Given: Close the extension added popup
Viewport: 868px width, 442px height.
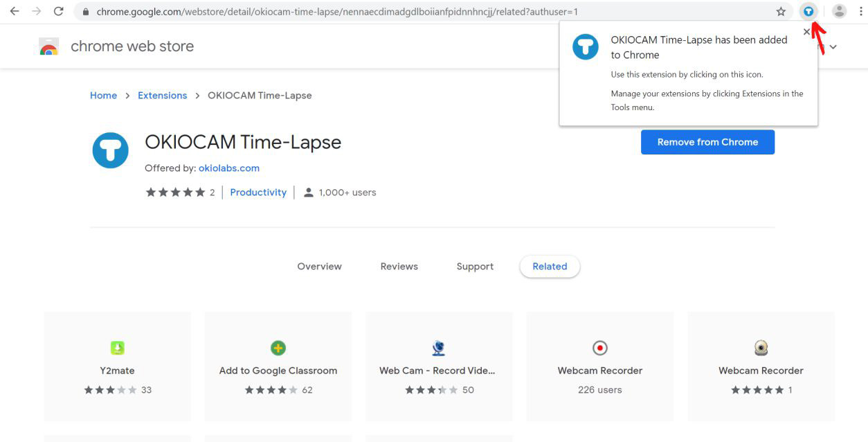Looking at the screenshot, I should (806, 32).
